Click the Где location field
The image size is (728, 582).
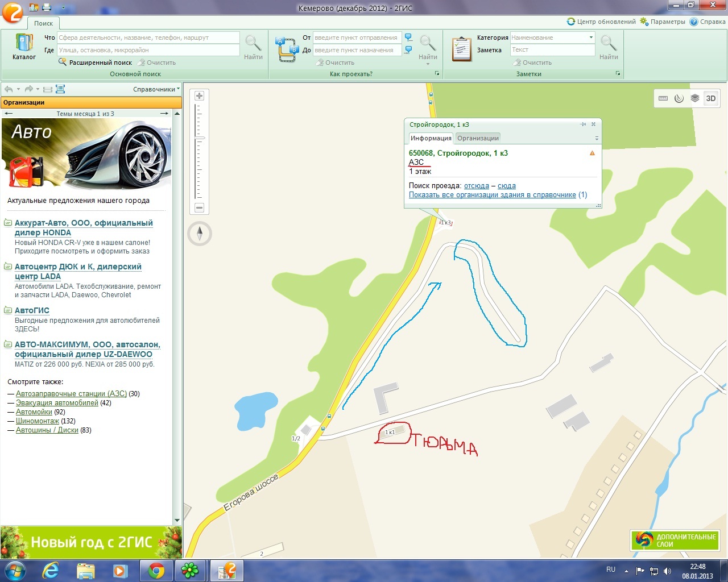click(148, 50)
